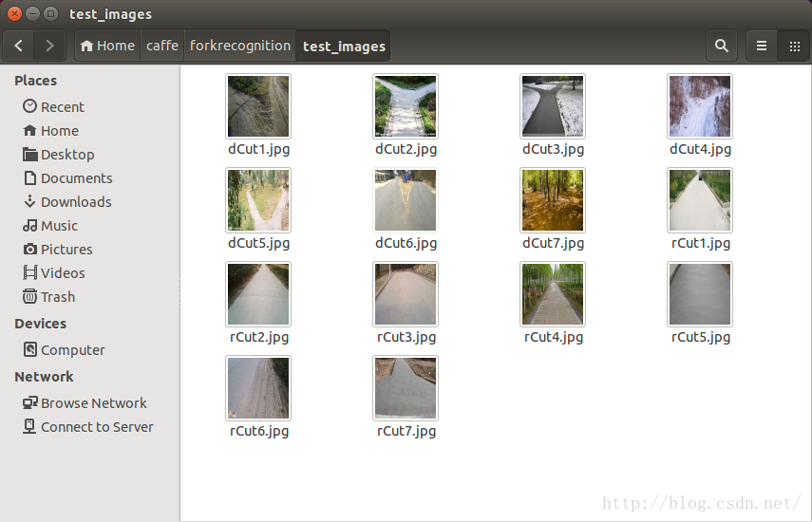Select the rCut3.jpg thumbnail
Screen dimensions: 812x522
[406, 294]
